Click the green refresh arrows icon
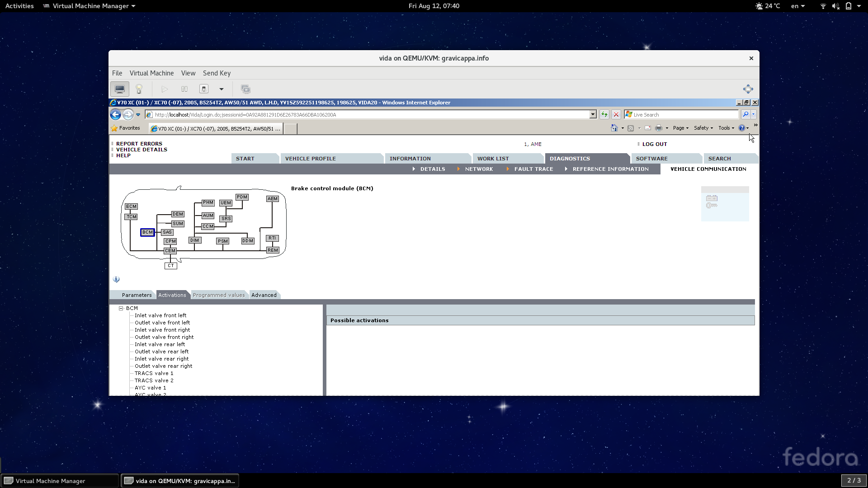 click(604, 115)
